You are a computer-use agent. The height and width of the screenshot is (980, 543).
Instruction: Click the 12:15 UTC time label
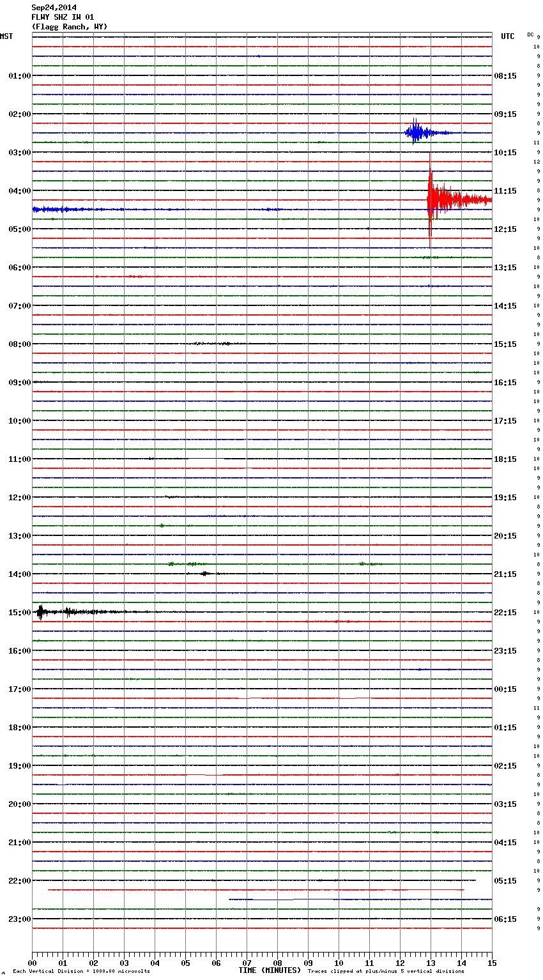(505, 229)
